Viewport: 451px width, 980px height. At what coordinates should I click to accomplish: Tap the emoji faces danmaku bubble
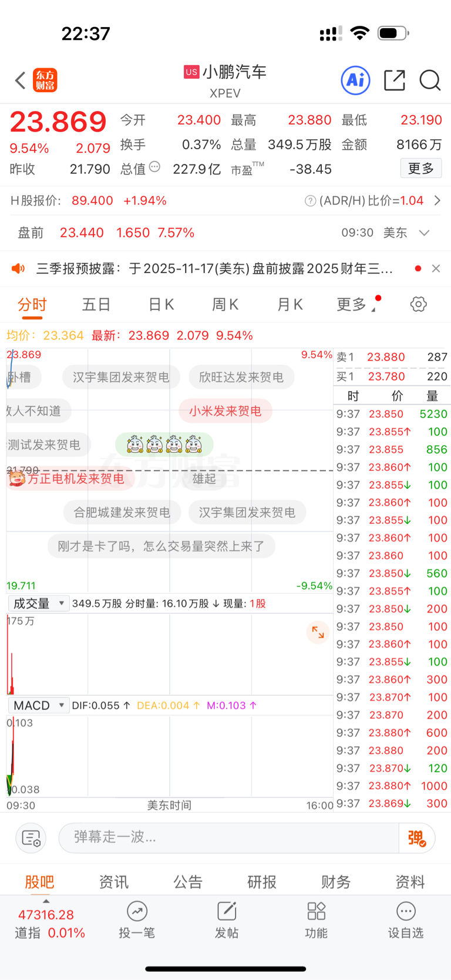(x=164, y=444)
